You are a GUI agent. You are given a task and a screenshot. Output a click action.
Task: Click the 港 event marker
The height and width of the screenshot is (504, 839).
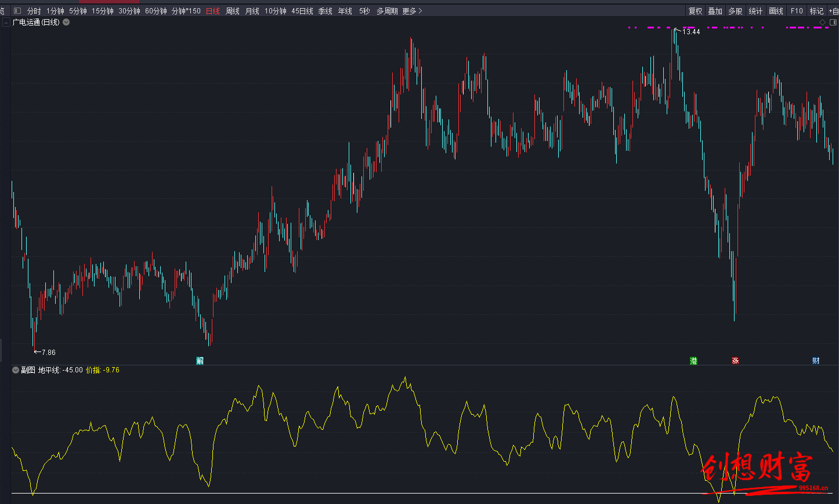point(693,361)
